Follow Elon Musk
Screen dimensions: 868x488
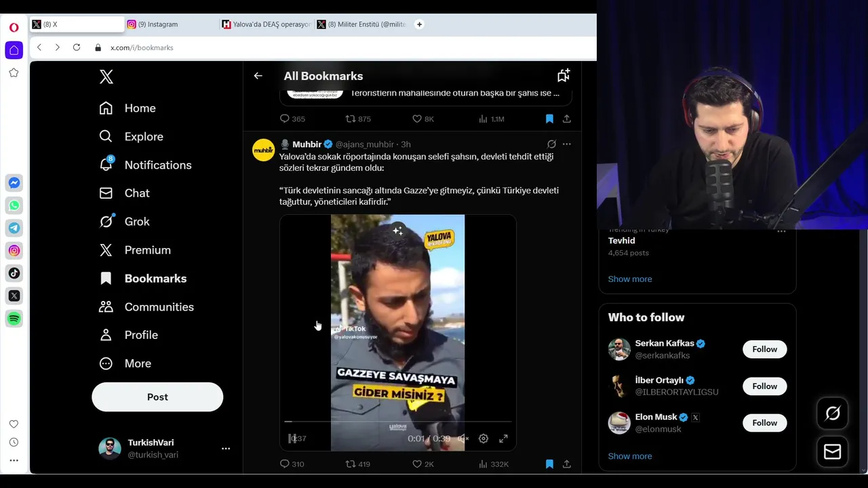point(764,423)
